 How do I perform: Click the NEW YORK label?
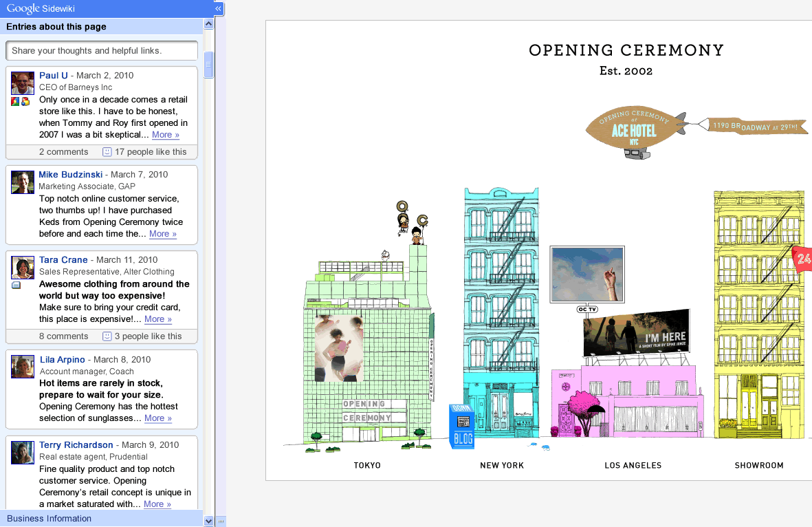pyautogui.click(x=502, y=465)
